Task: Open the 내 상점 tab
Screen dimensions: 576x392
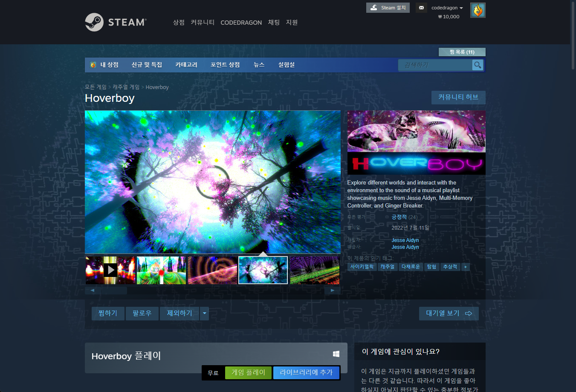Action: point(109,65)
